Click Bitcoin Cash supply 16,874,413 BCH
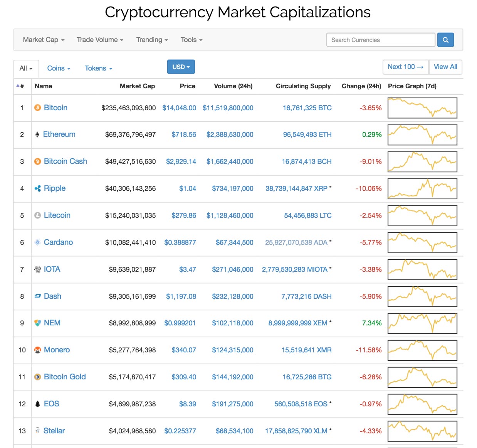477x448 pixels. click(307, 162)
